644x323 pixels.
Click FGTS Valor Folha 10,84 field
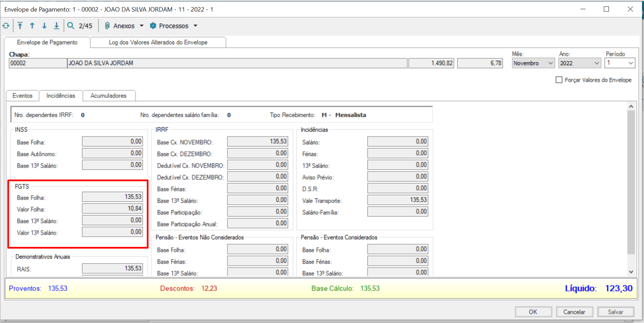112,209
